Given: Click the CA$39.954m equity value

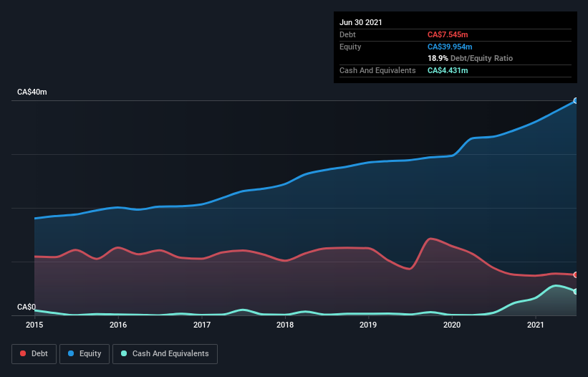Looking at the screenshot, I should coord(450,47).
